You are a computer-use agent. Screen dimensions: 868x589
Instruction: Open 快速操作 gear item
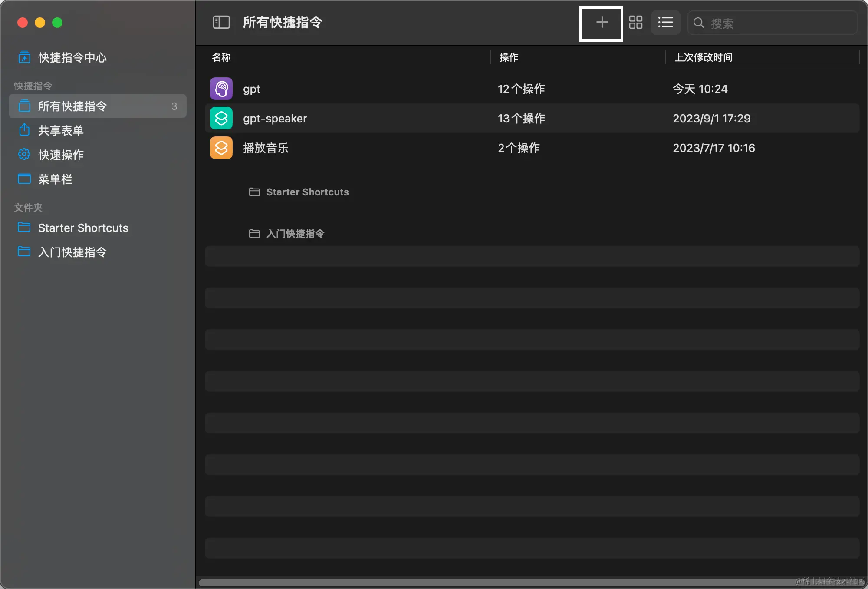(x=61, y=155)
